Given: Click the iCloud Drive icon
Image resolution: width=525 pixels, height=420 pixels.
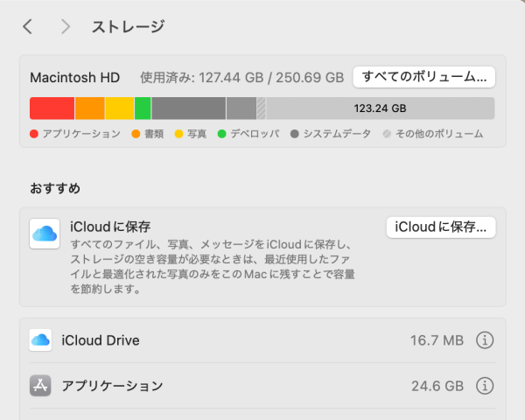Looking at the screenshot, I should (x=40, y=340).
